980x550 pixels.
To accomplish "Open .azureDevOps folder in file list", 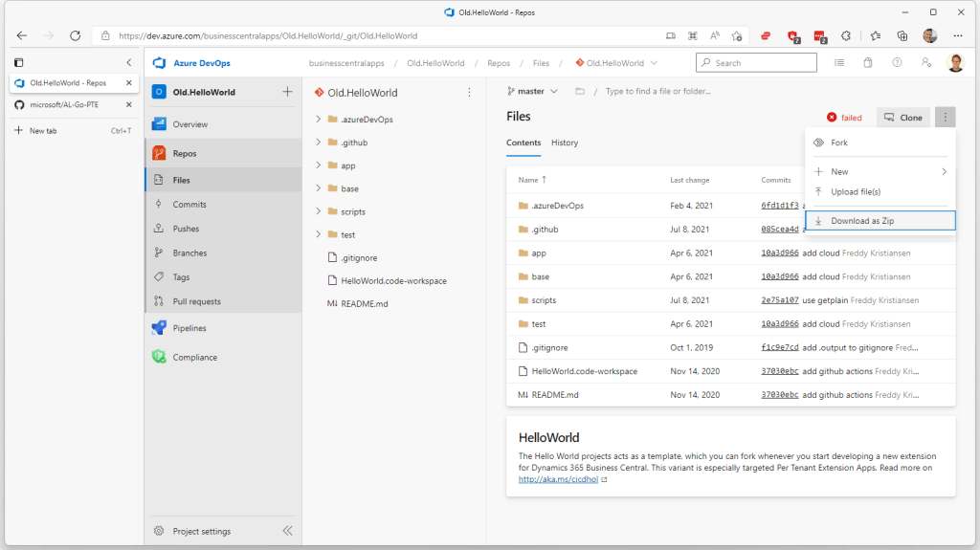I will pyautogui.click(x=558, y=206).
